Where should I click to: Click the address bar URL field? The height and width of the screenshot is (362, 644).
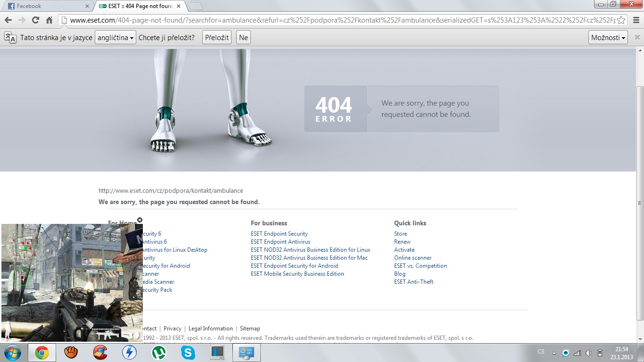coord(342,20)
